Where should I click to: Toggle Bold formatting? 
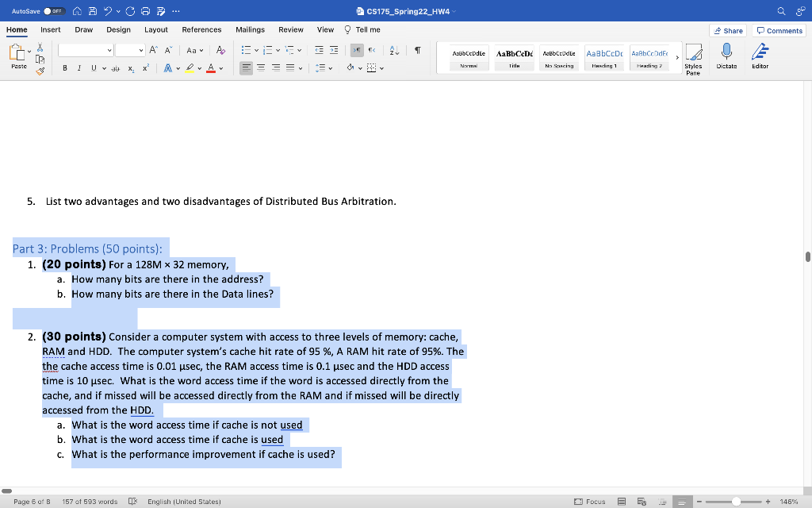click(65, 68)
